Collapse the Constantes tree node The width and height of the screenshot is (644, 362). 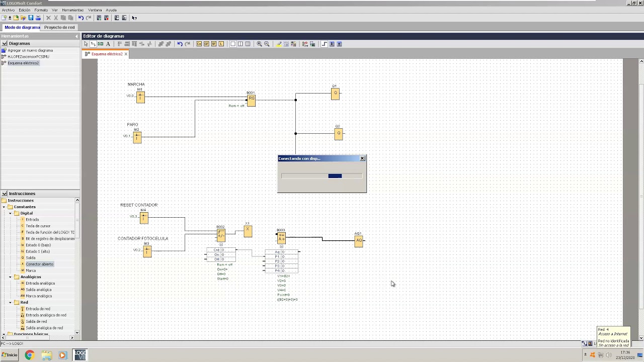4,207
